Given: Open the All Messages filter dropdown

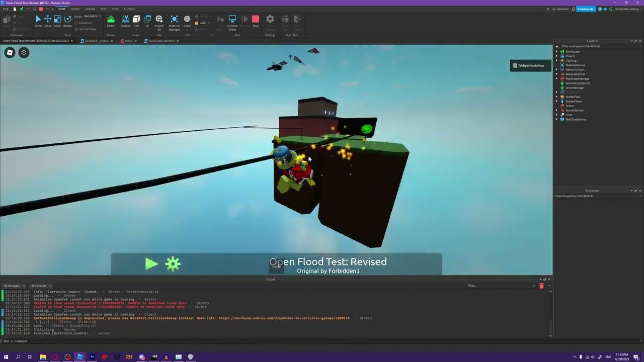Looking at the screenshot, I should pyautogui.click(x=15, y=286).
